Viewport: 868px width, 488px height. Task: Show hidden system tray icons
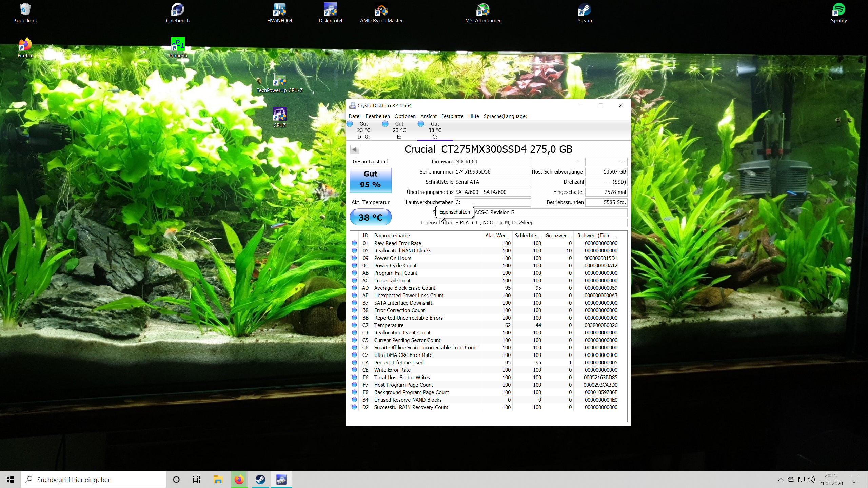[x=781, y=479]
